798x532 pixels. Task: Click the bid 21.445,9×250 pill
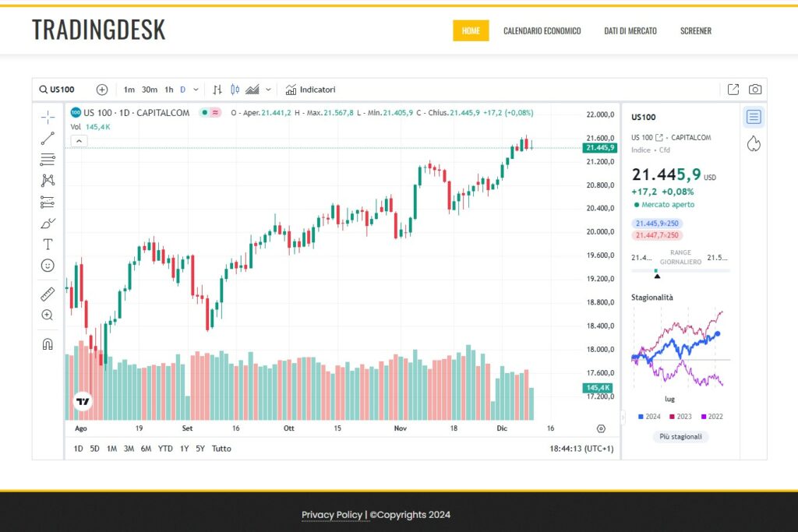click(657, 224)
